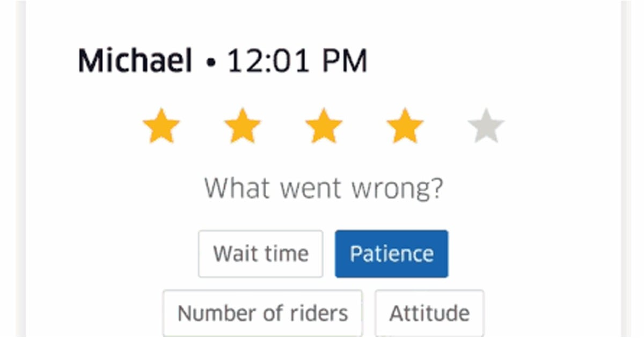Choose Attitude as the issue

429,313
